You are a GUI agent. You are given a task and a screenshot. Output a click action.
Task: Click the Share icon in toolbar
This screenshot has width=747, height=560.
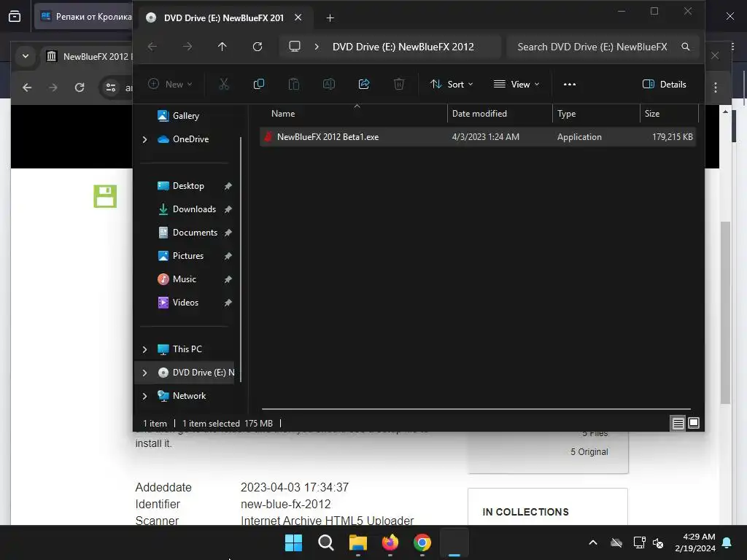point(364,85)
